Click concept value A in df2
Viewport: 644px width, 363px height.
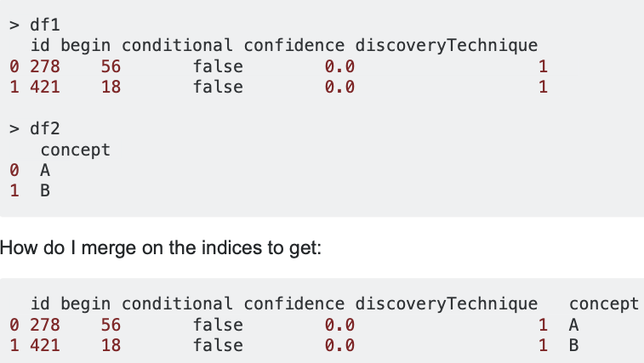coord(45,170)
